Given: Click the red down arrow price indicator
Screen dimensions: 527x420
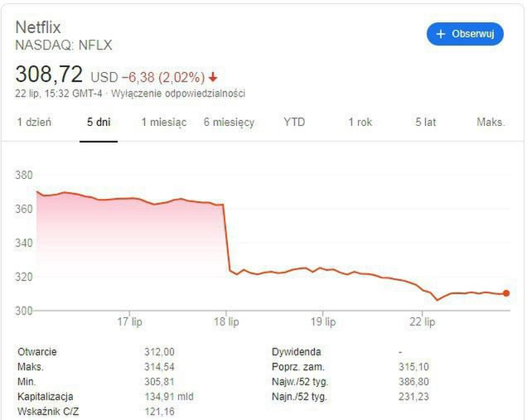Looking at the screenshot, I should [213, 77].
